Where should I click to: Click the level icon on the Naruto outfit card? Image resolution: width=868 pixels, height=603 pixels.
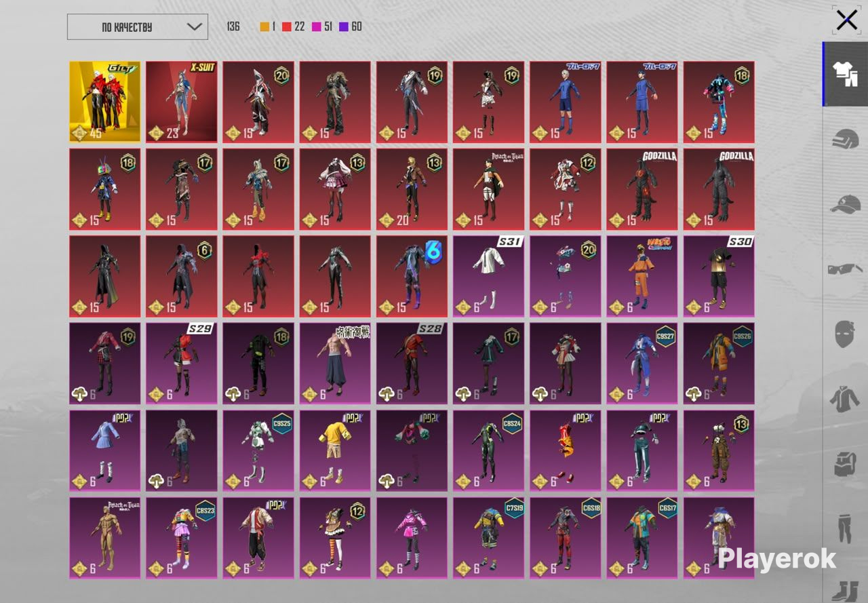coord(616,307)
